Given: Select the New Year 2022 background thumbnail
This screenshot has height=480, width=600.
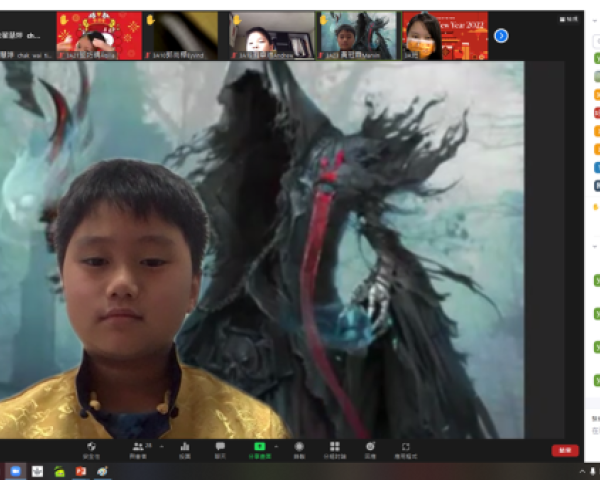Looking at the screenshot, I should click(445, 36).
